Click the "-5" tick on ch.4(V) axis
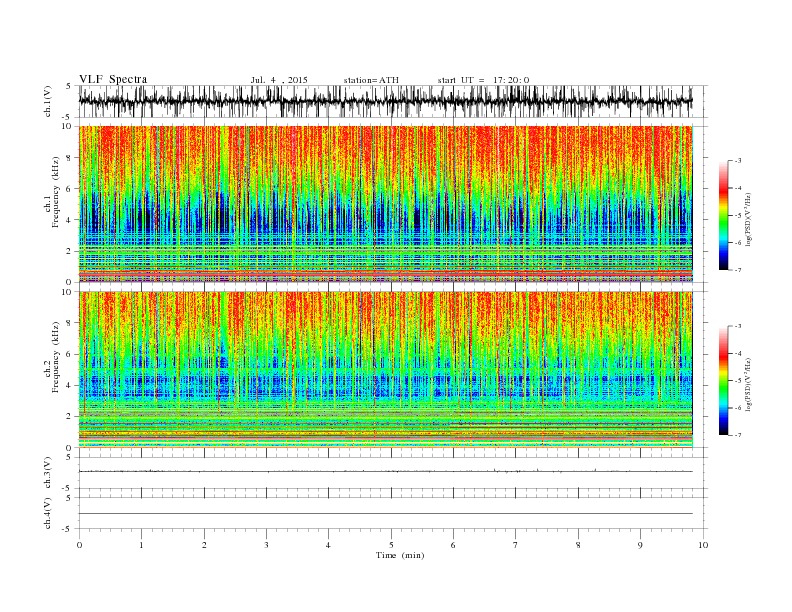The width and height of the screenshot is (792, 612). tap(68, 529)
